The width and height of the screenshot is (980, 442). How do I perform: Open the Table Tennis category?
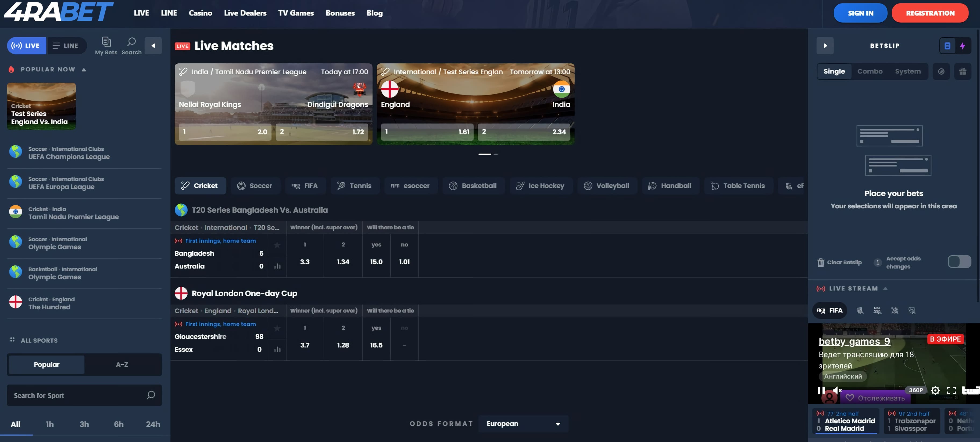click(x=738, y=186)
